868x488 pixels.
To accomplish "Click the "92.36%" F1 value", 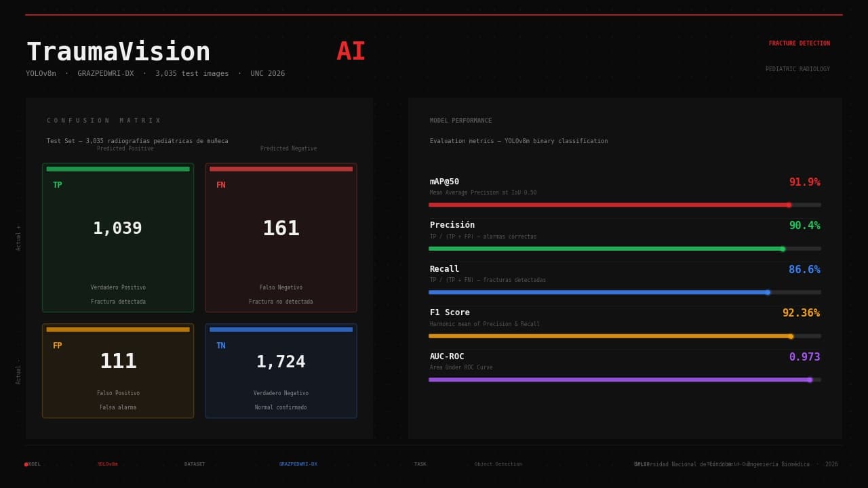I will coord(801,313).
